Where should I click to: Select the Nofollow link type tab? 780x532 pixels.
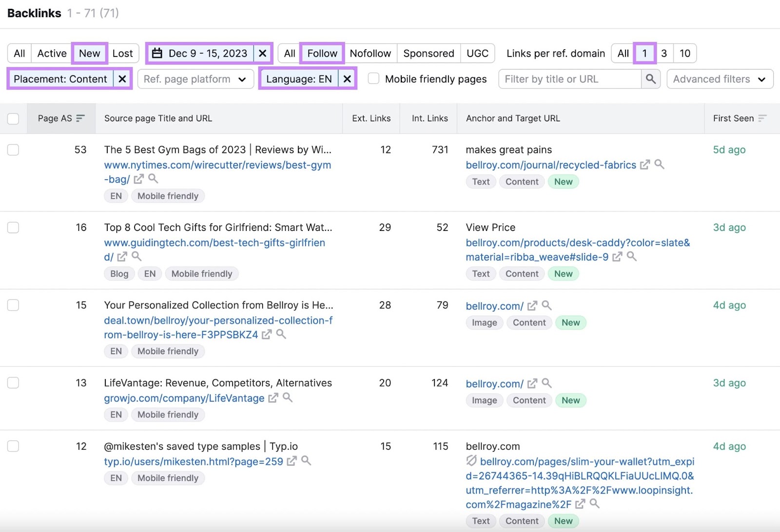tap(370, 53)
